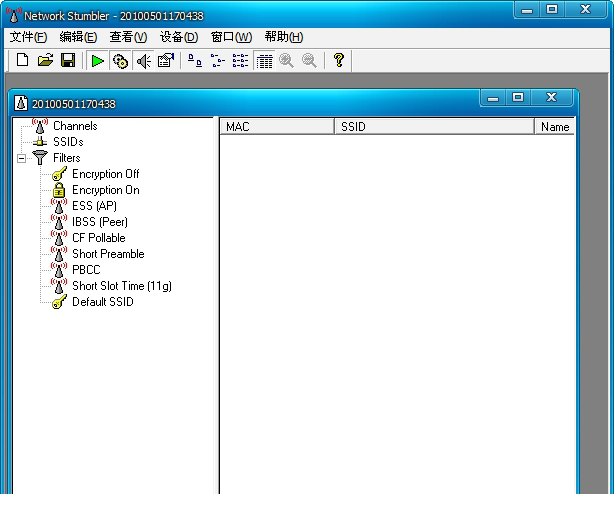
Task: Click the yellow question mark help icon
Action: (x=339, y=60)
